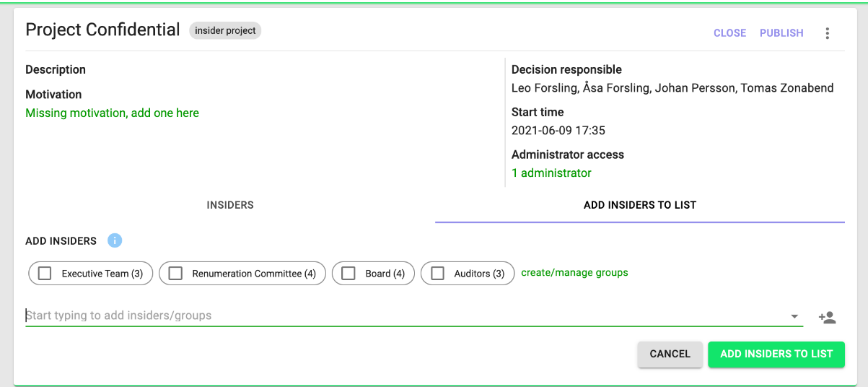
Task: Open the create/manage groups link
Action: (574, 273)
